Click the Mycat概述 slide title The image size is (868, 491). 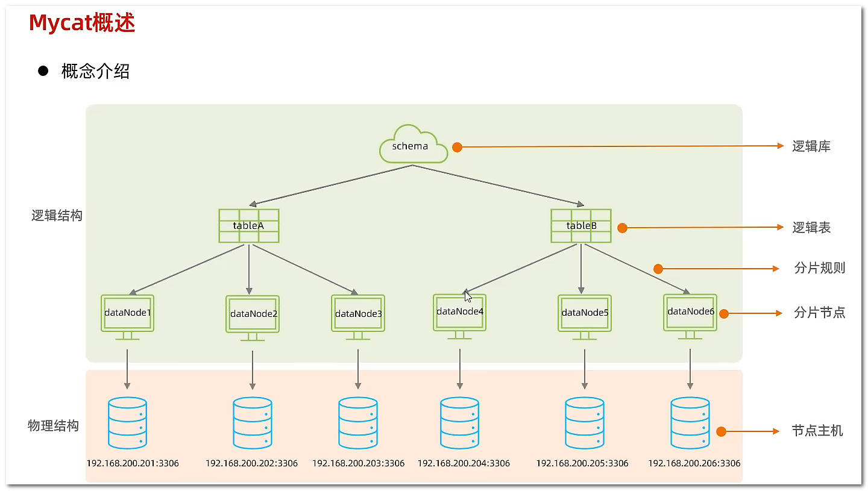(x=82, y=23)
